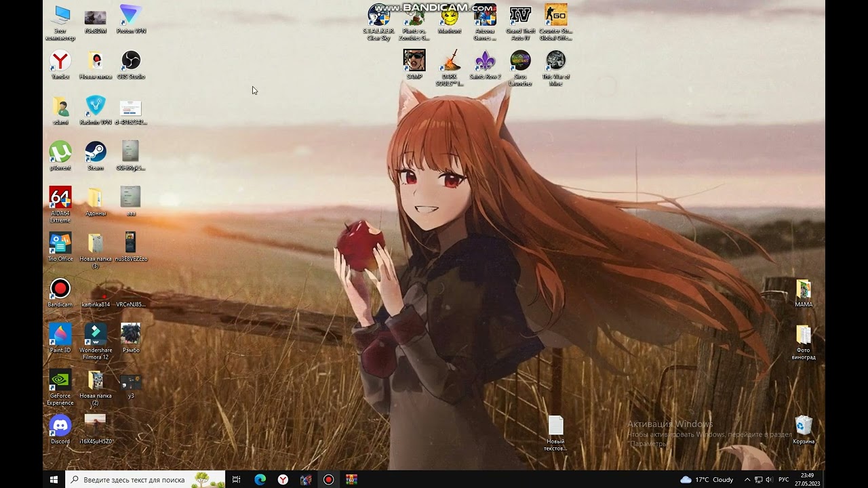Open the WinRAR icon in the taskbar
Viewport: 868px width, 488px height.
click(x=351, y=479)
